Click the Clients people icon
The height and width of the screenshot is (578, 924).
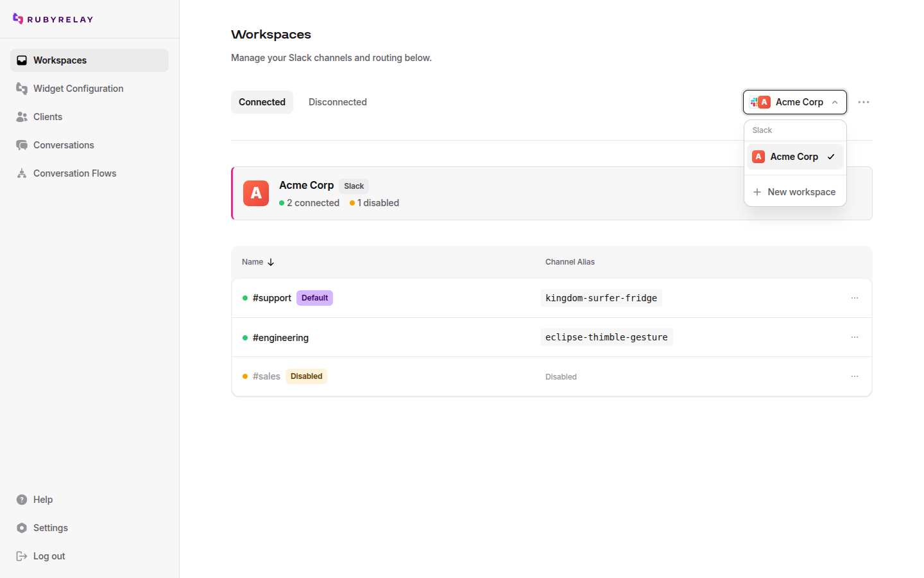click(22, 117)
